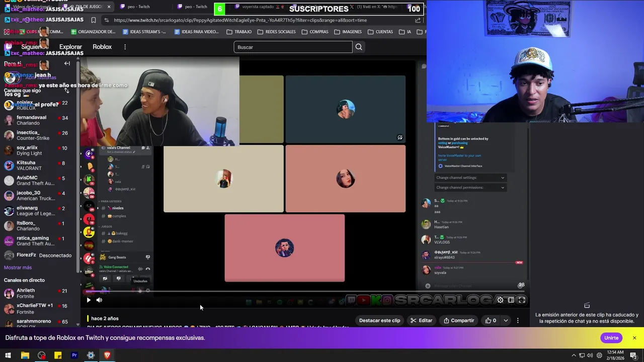Collapse the left channels sidebar
The width and height of the screenshot is (644, 362).
click(x=67, y=63)
